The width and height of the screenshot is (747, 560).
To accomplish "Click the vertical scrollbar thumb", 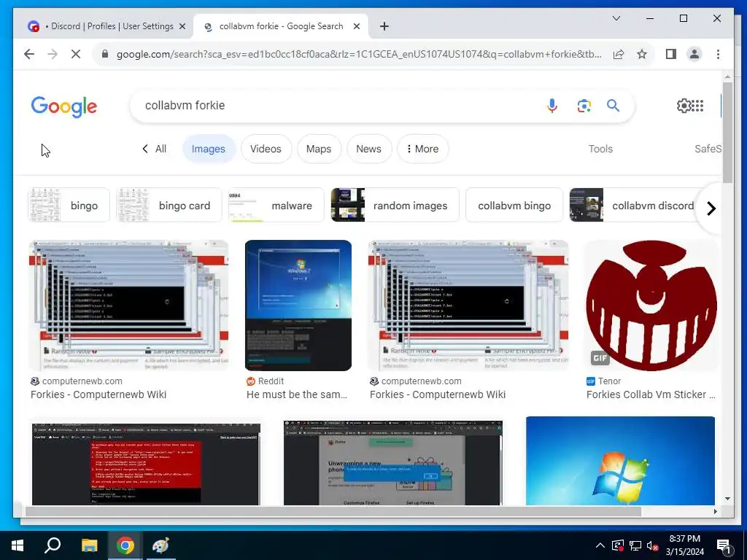I will [727, 133].
